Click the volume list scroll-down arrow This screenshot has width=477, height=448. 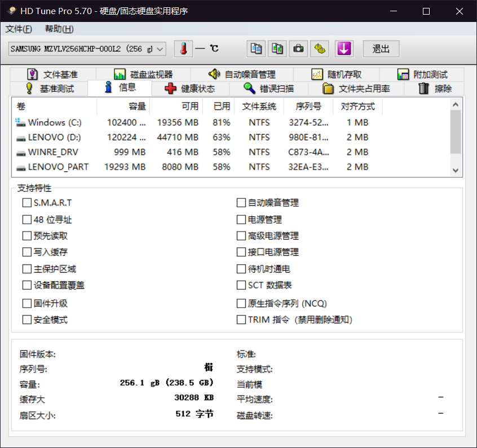click(x=456, y=170)
